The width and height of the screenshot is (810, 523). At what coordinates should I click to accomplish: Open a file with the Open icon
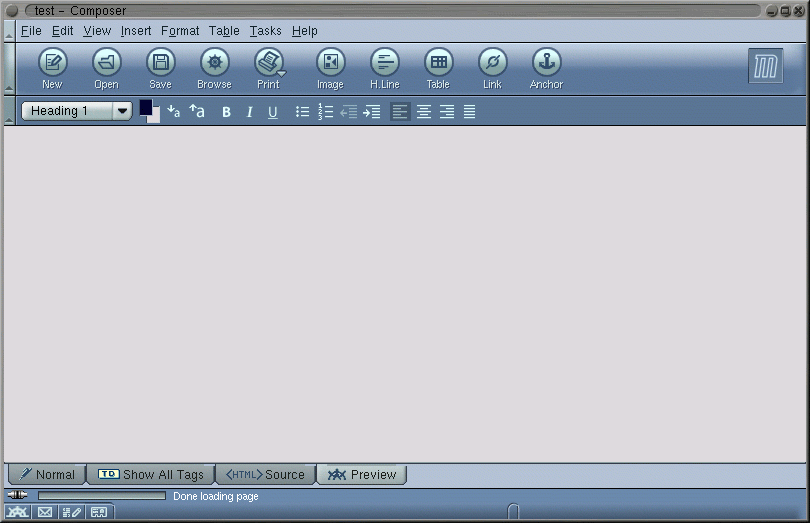click(x=106, y=63)
